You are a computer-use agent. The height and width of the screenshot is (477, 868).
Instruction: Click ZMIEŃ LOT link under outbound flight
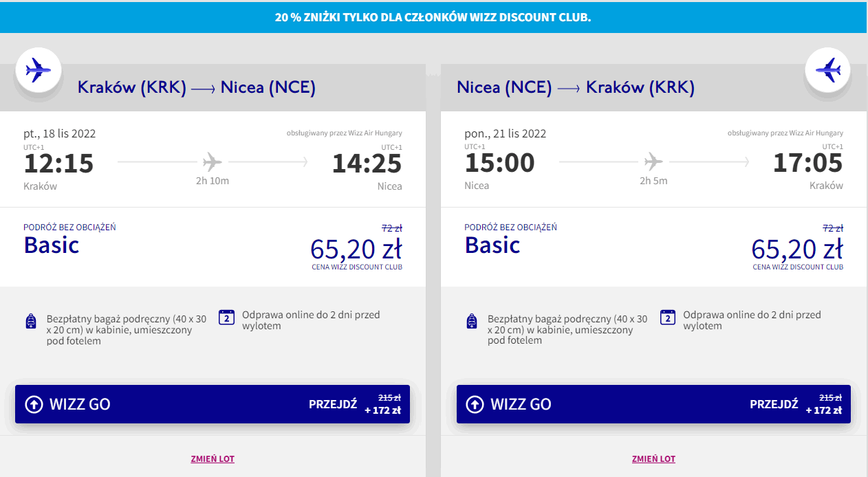pos(213,458)
